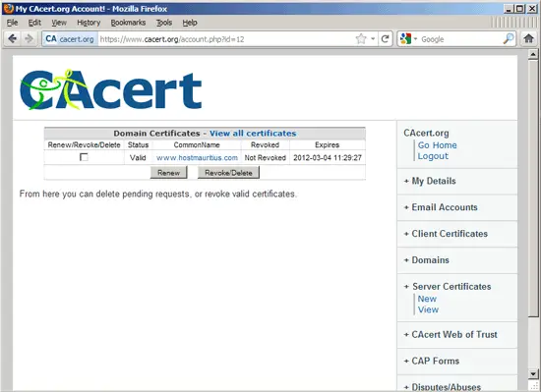Open the Tools menu

[x=164, y=23]
